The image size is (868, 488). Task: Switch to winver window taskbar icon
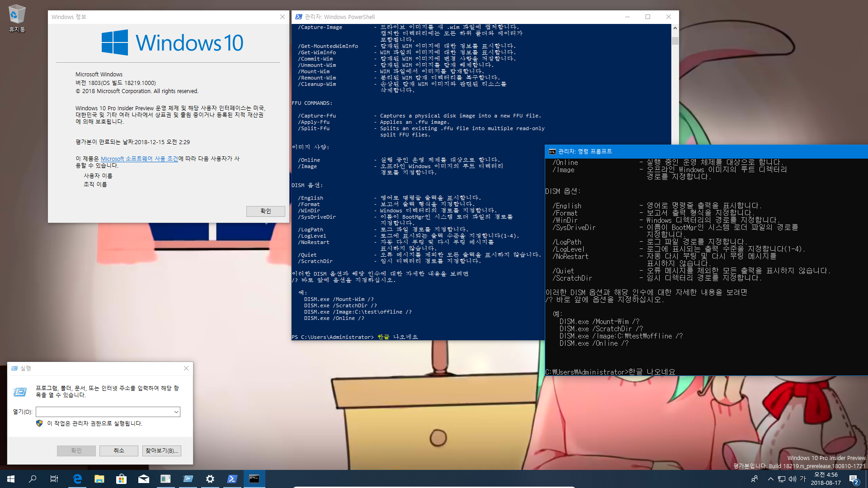click(166, 479)
